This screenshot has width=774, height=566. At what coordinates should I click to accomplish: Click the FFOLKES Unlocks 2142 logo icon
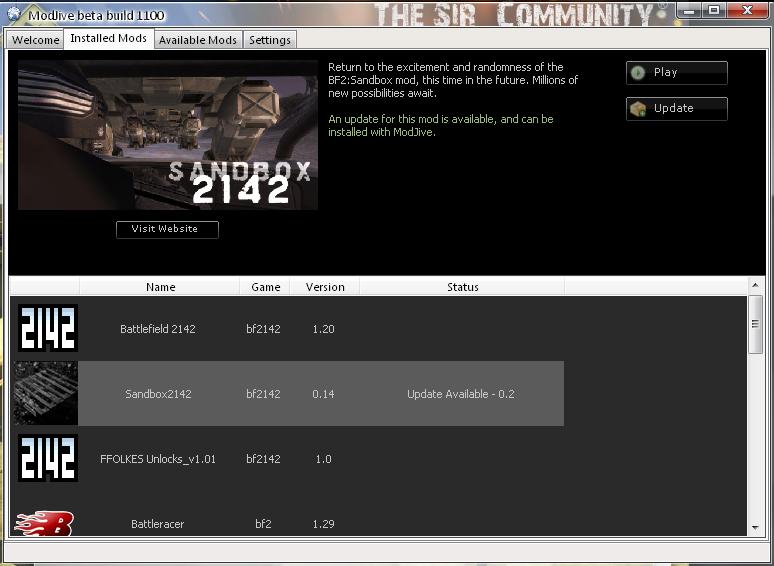[x=48, y=458]
